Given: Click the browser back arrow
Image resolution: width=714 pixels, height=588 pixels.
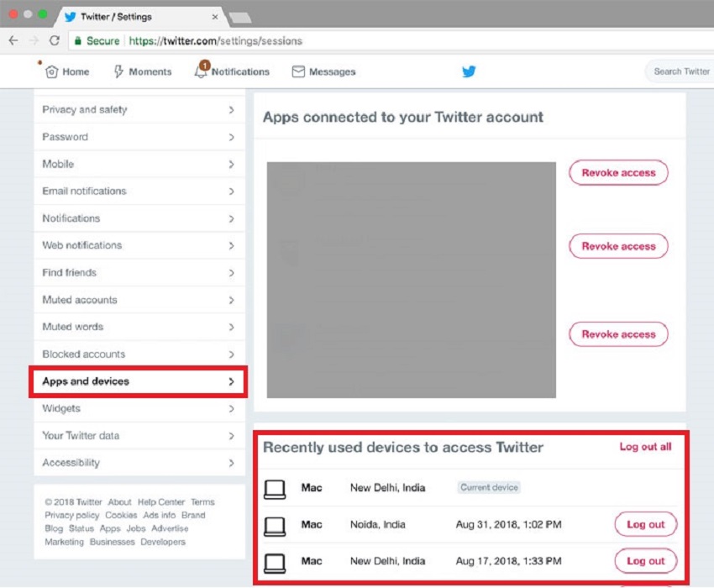Looking at the screenshot, I should (x=13, y=40).
